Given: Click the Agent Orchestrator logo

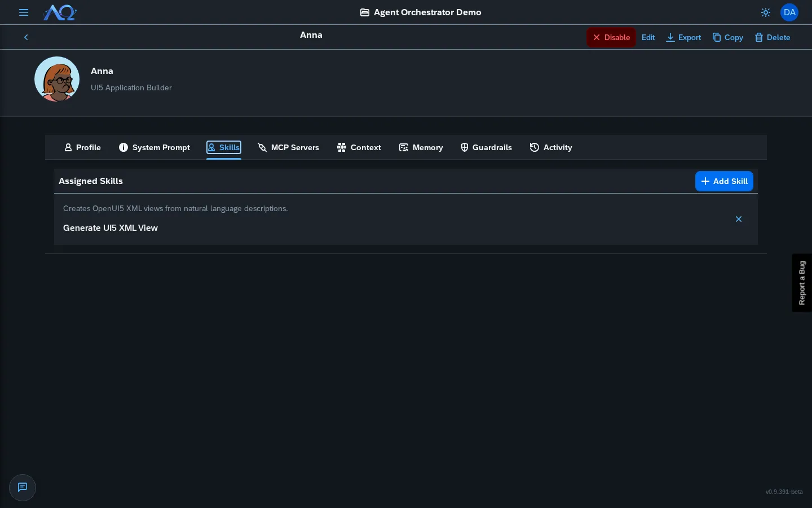Looking at the screenshot, I should 60,12.
